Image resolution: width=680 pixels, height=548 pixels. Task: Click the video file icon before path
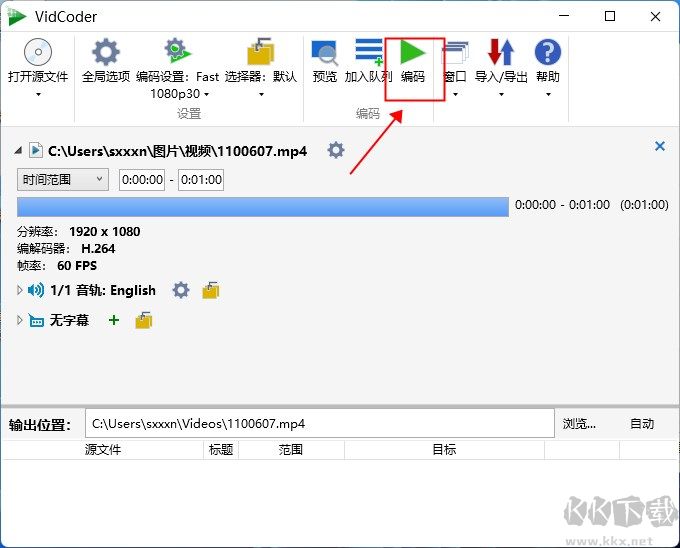pyautogui.click(x=36, y=150)
